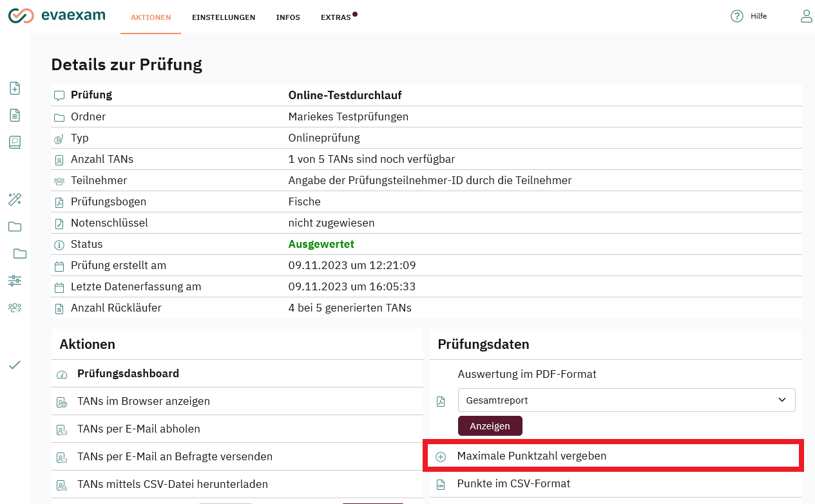This screenshot has width=815, height=504.
Task: Click the evaexam logo
Action: (57, 16)
